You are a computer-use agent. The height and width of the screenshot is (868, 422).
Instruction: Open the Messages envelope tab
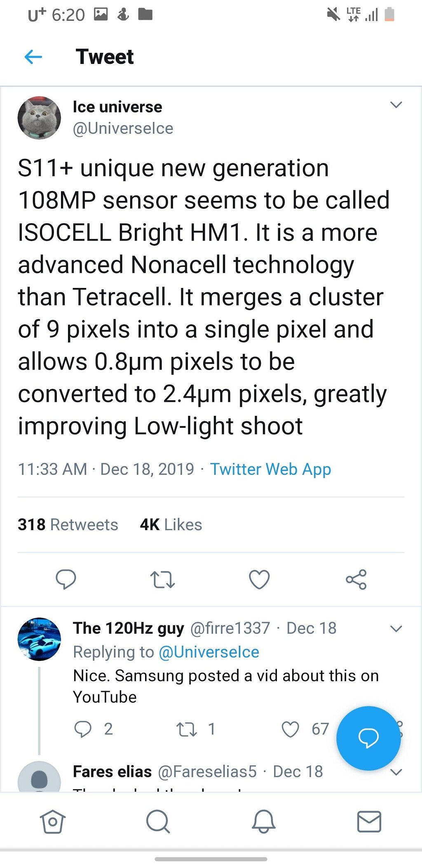pyautogui.click(x=369, y=821)
